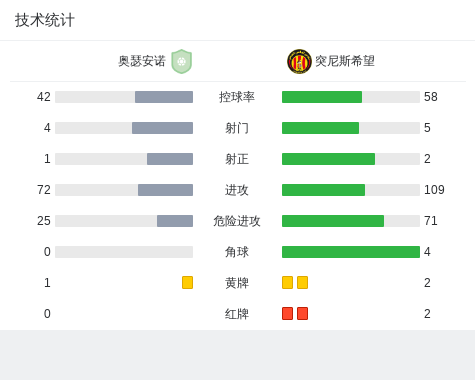Open the 奥瑟安诺 team name link
The image size is (475, 380).
(x=142, y=61)
